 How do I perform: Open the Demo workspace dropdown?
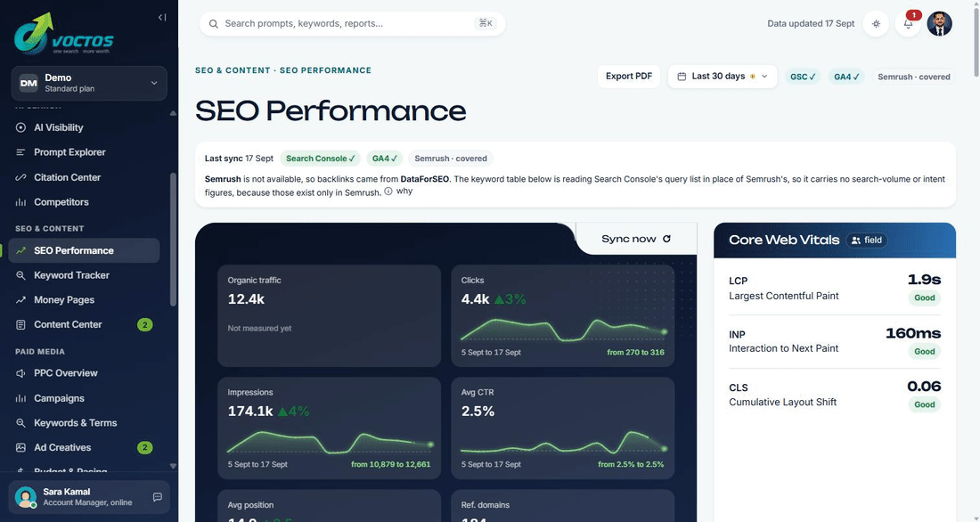pos(89,83)
